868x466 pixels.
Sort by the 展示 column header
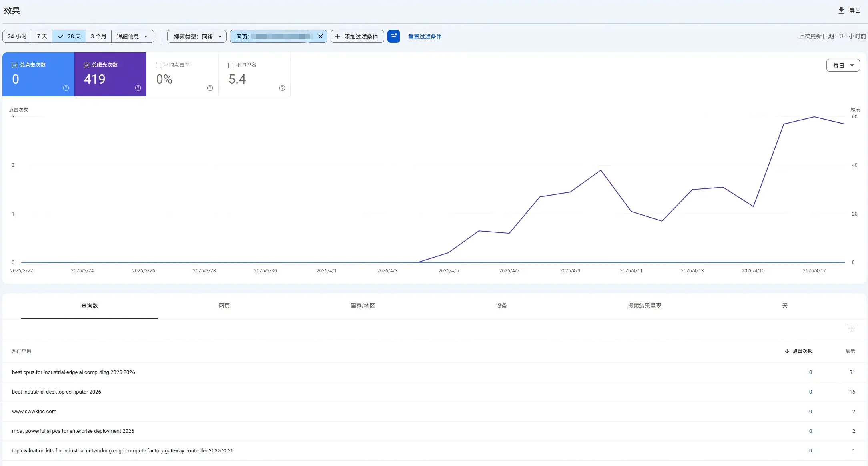850,351
